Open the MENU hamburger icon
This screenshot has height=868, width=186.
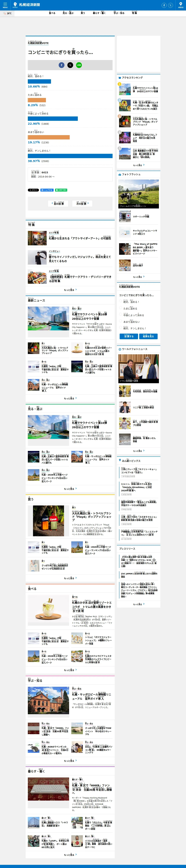click(x=5, y=5)
